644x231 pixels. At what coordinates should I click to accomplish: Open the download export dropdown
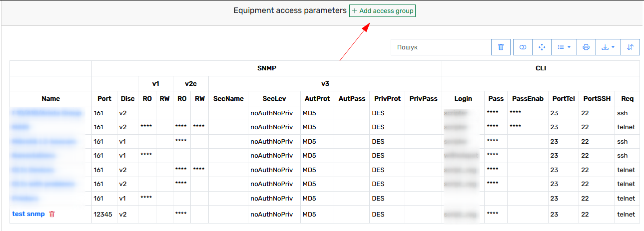(x=608, y=47)
